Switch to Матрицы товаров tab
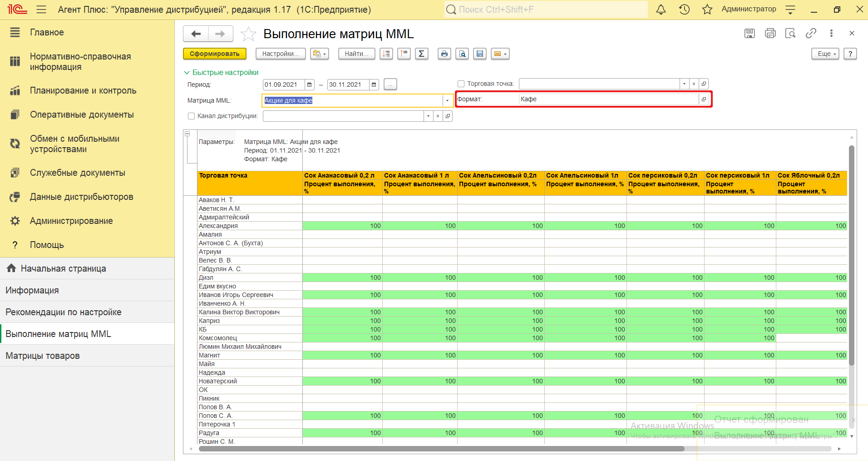The image size is (868, 461). click(x=87, y=356)
